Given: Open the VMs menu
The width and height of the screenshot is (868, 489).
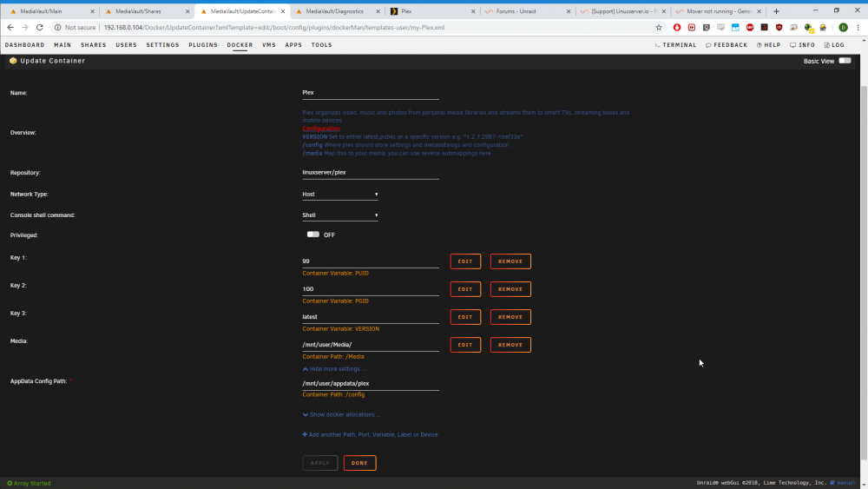Looking at the screenshot, I should 269,45.
